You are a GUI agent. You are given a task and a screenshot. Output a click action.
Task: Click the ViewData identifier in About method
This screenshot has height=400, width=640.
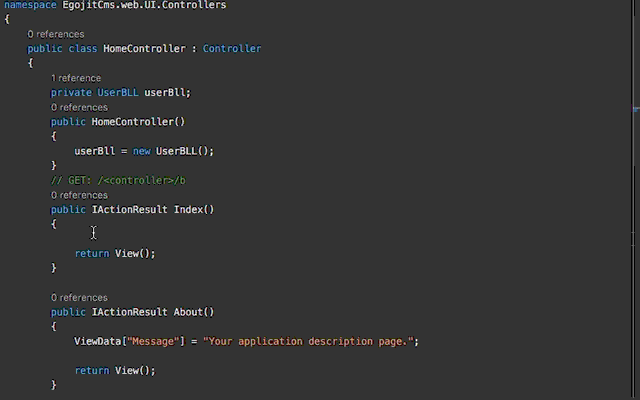pyautogui.click(x=97, y=341)
